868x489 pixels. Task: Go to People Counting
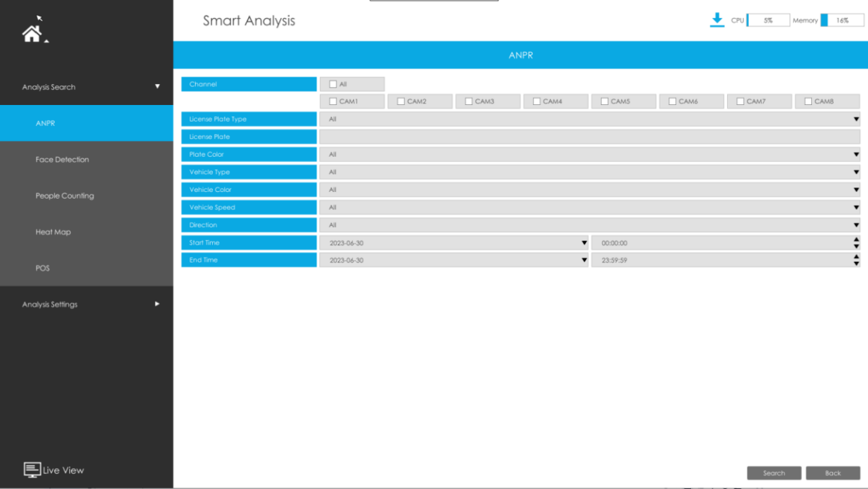[86, 196]
